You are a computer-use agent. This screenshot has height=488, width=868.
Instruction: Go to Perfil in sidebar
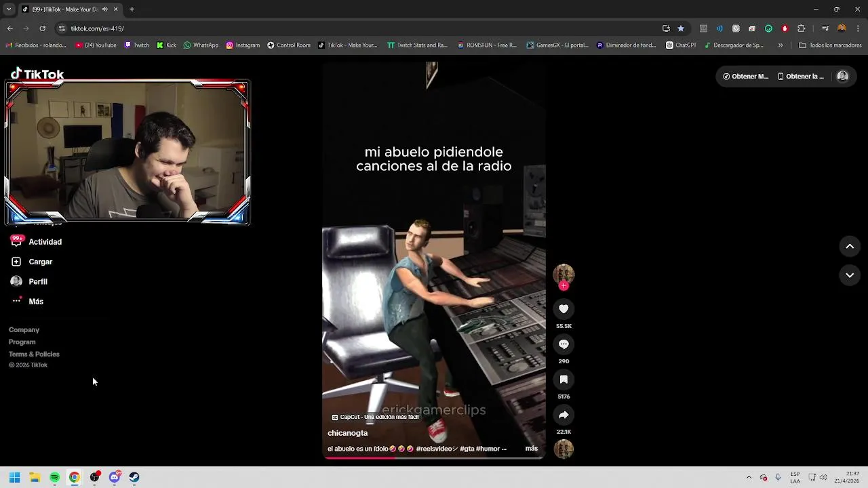click(30, 281)
